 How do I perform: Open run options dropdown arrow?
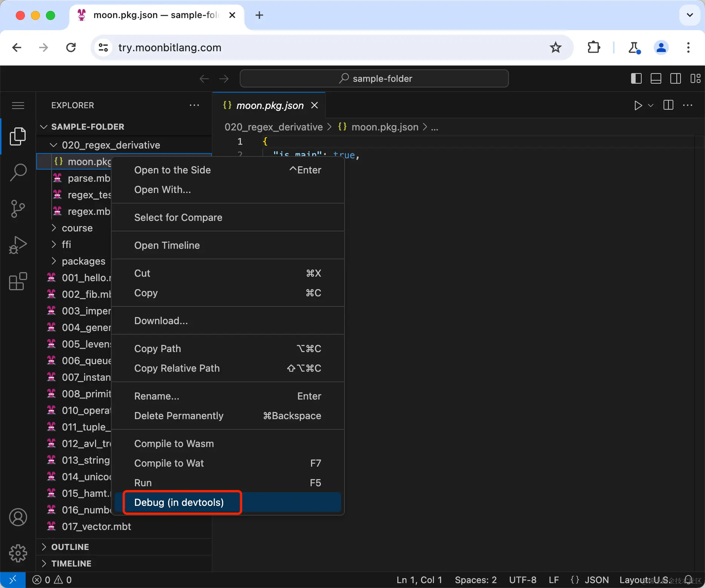click(x=651, y=105)
